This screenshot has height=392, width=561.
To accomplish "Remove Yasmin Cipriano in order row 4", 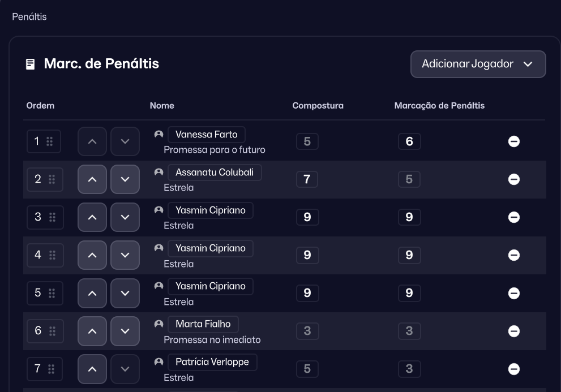I will (514, 255).
